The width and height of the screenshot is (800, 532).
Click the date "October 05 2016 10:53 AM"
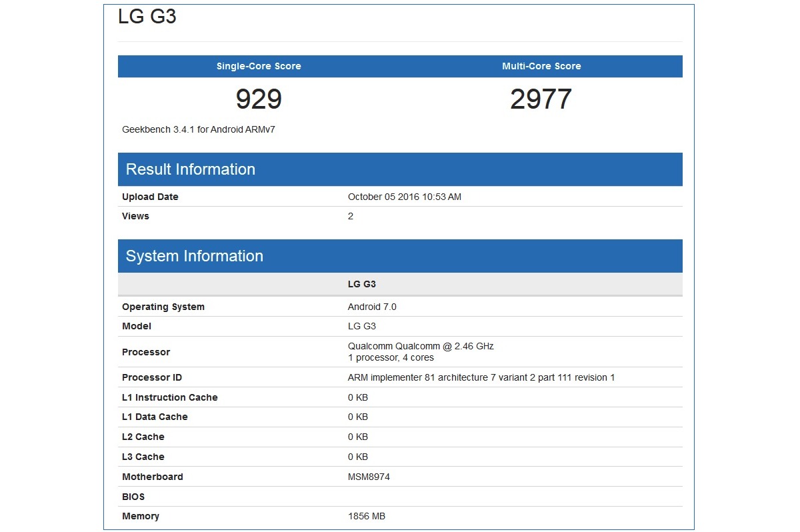point(405,197)
